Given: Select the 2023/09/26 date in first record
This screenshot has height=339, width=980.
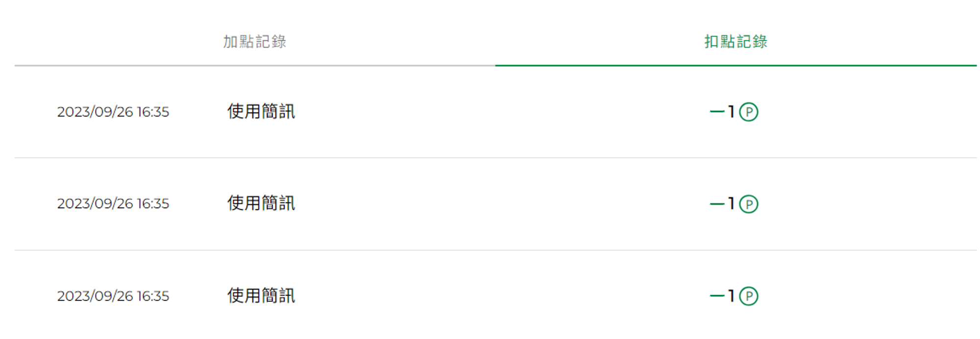Looking at the screenshot, I should click(95, 112).
